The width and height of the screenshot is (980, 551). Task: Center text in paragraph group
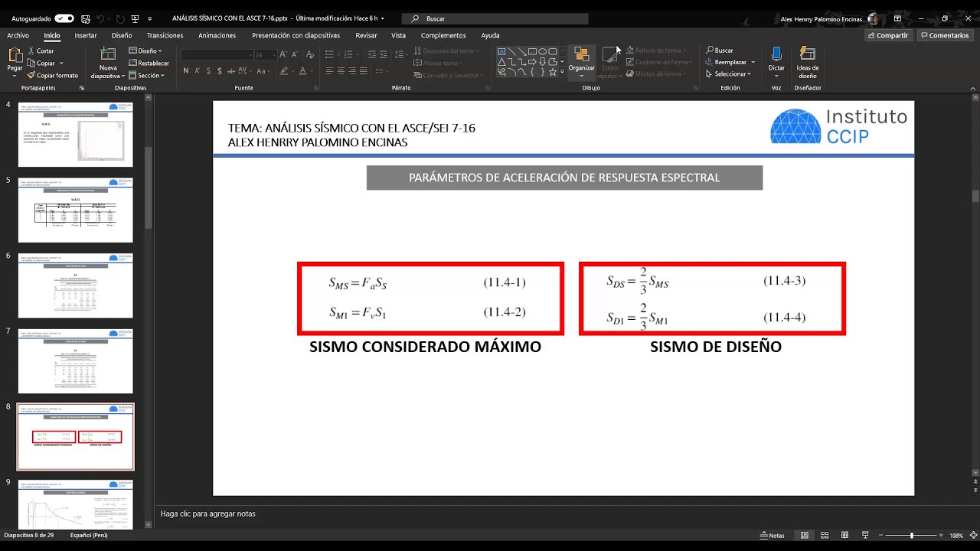(x=341, y=70)
